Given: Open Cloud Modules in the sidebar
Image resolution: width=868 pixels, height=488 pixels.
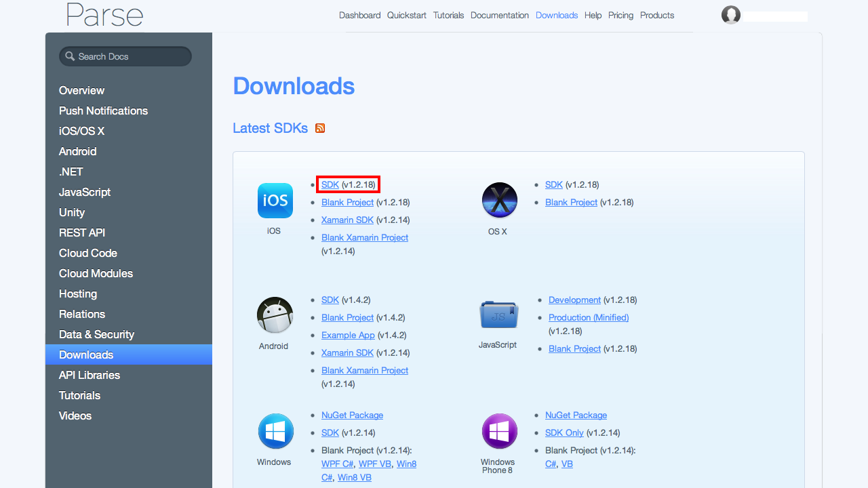Looking at the screenshot, I should 96,273.
